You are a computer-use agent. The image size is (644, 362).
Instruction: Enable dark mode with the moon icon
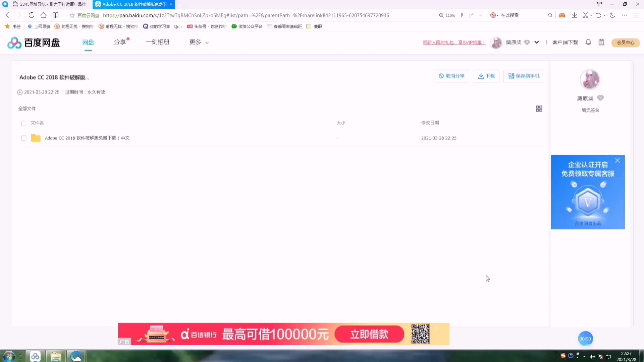coord(612,15)
